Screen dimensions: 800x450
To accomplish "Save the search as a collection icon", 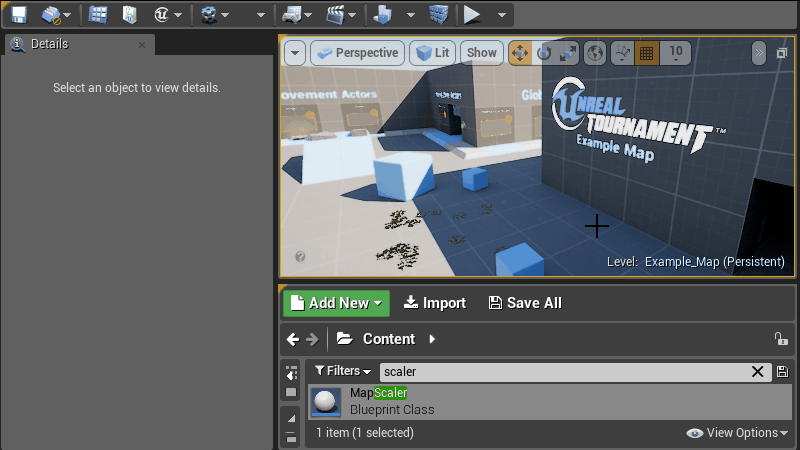I will [x=782, y=372].
